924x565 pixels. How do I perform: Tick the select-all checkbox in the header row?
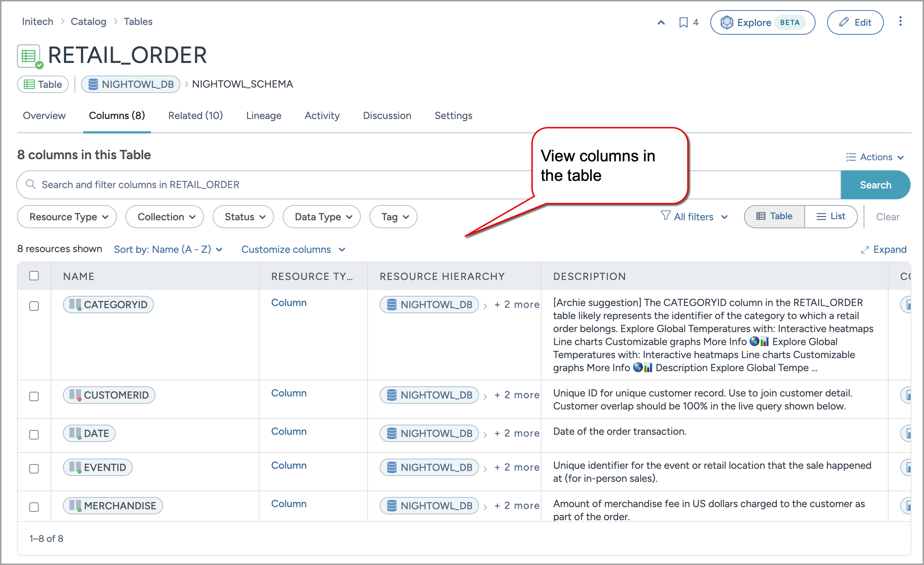[x=34, y=276]
